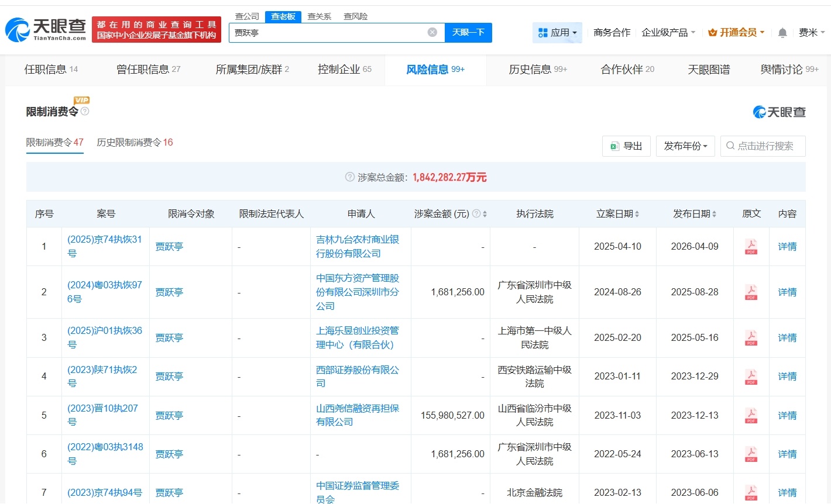Open the 费米 account dropdown

(x=812, y=33)
